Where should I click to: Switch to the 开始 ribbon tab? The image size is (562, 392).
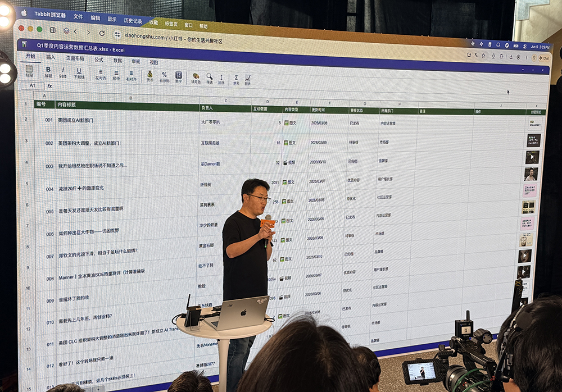pos(30,56)
